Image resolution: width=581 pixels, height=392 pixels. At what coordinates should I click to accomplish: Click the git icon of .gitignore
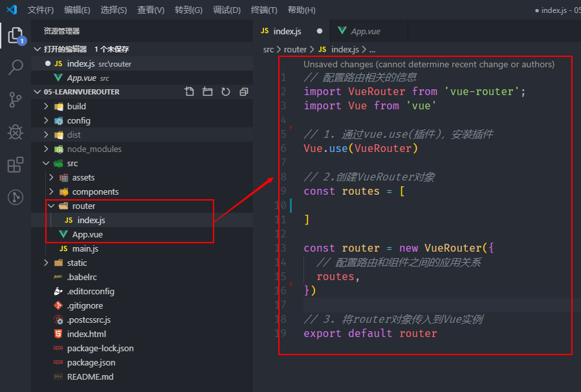[x=58, y=306]
